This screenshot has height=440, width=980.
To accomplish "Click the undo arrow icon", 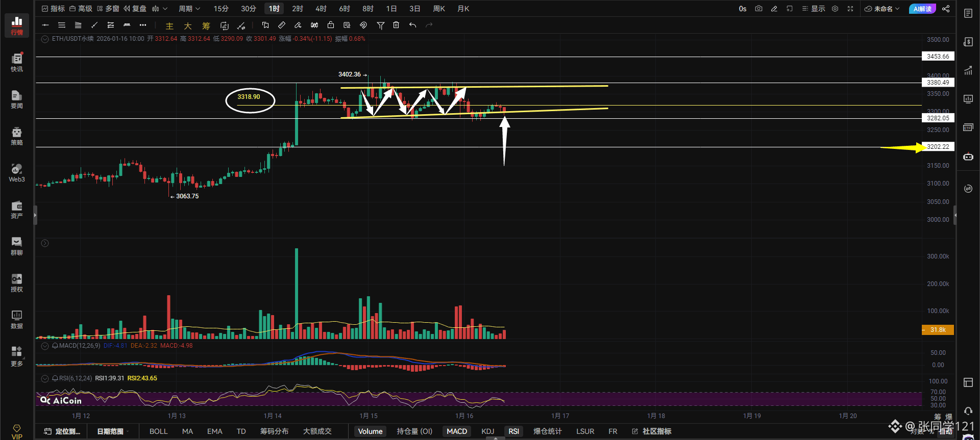I will click(x=412, y=25).
